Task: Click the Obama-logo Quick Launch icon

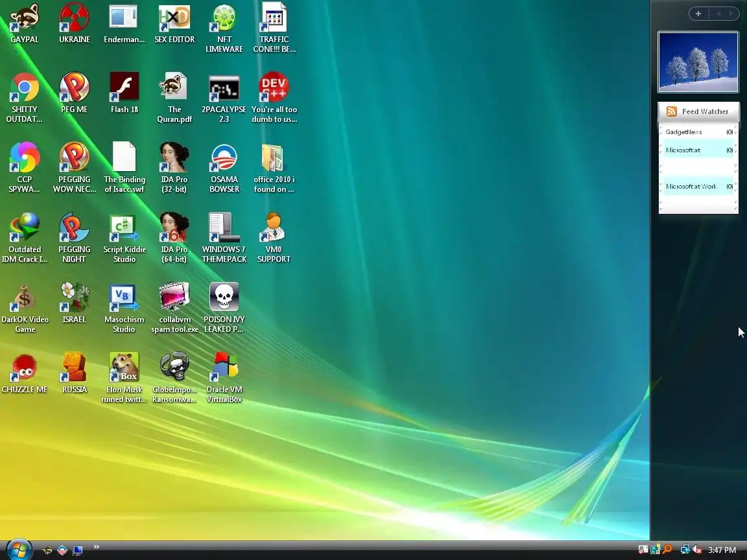Action: click(62, 550)
